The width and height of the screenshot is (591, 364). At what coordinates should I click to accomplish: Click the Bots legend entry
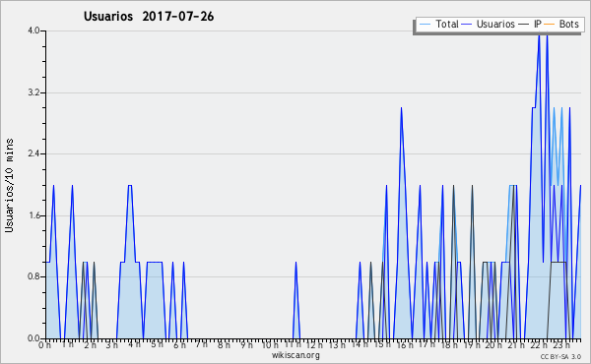(561, 24)
